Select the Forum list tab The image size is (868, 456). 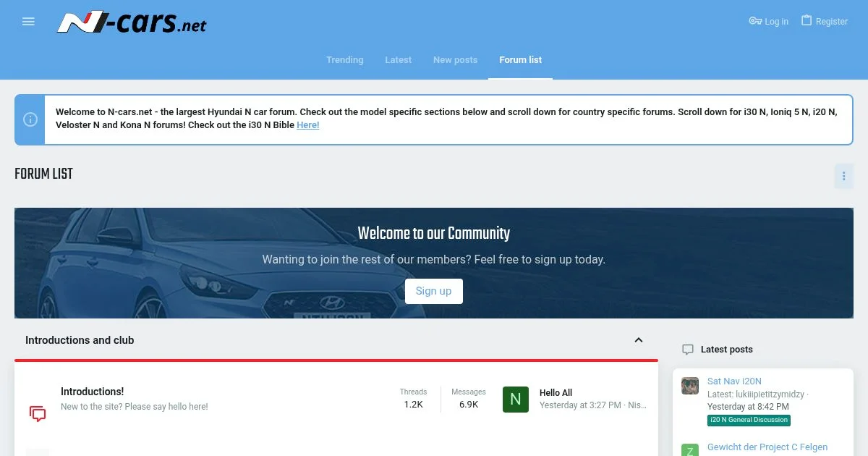coord(521,60)
